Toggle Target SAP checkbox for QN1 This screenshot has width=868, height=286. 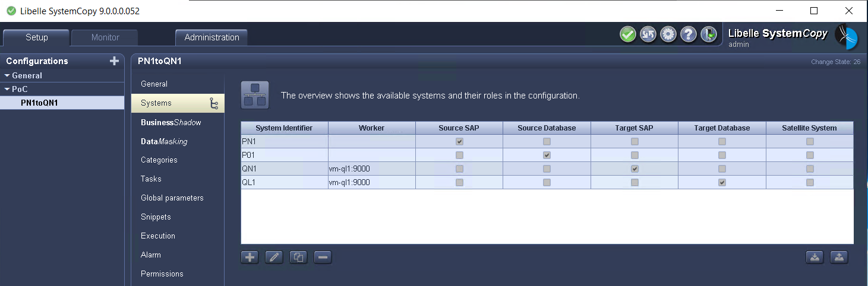pyautogui.click(x=635, y=169)
